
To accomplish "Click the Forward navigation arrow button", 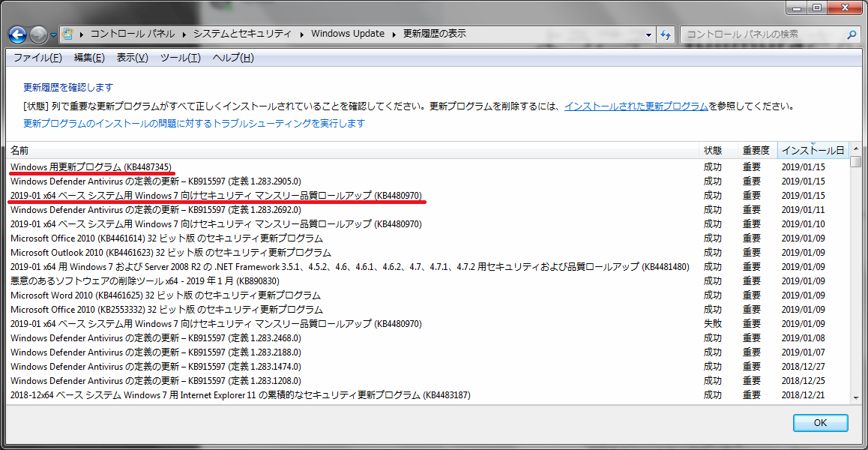I will point(38,34).
